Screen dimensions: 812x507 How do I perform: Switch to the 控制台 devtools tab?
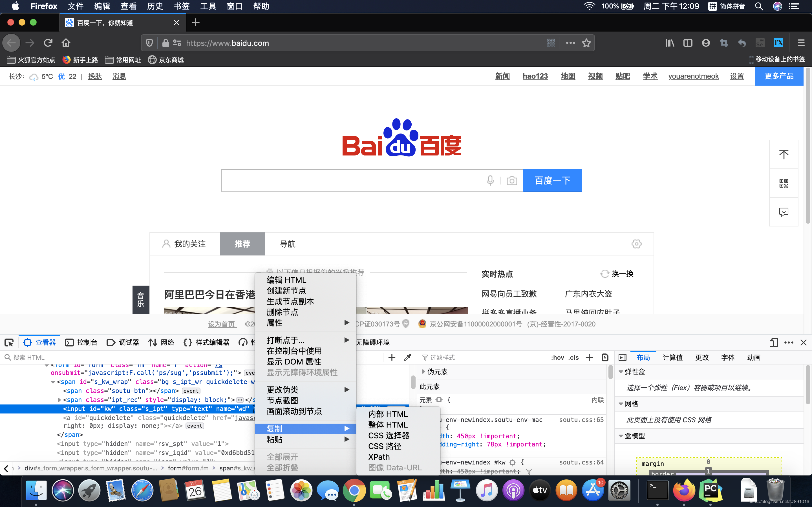[81, 342]
